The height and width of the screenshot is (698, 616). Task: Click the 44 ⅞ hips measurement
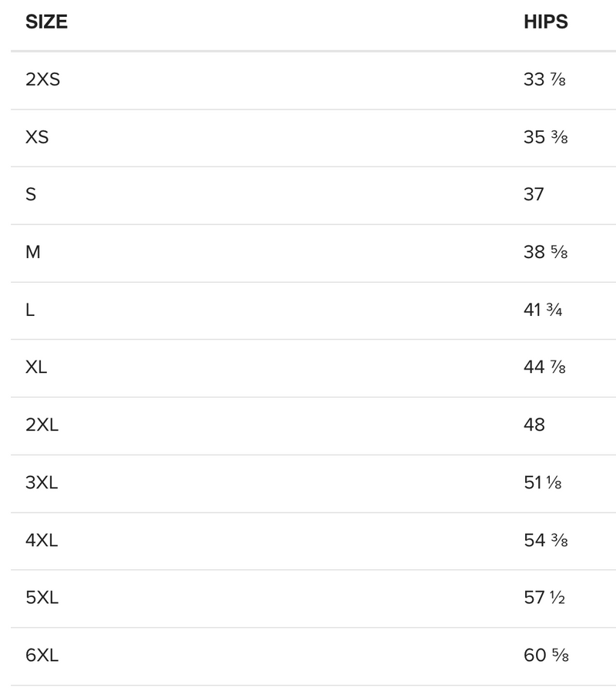pos(544,367)
